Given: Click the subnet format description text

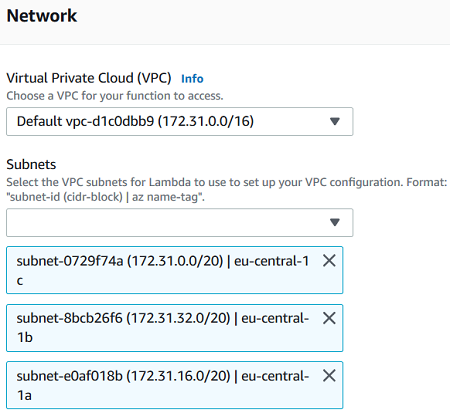Looking at the screenshot, I should coord(227,189).
